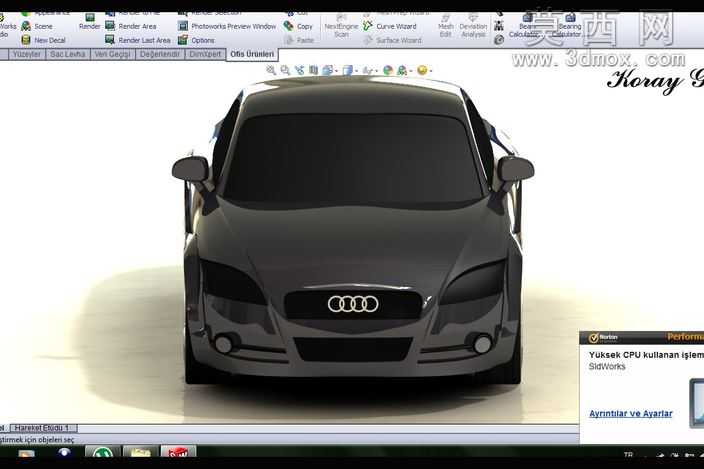Open the Bearing Calculator
The height and width of the screenshot is (469, 704).
[568, 26]
